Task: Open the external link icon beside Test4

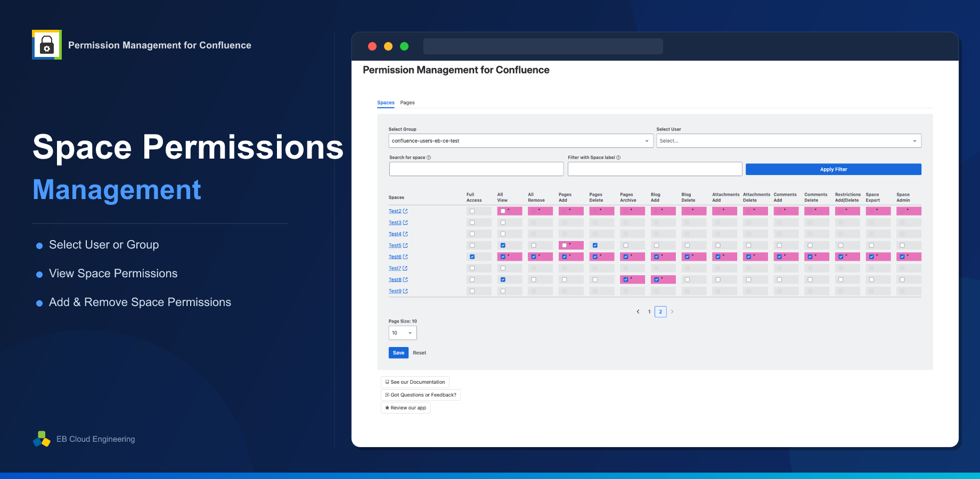Action: click(x=405, y=234)
